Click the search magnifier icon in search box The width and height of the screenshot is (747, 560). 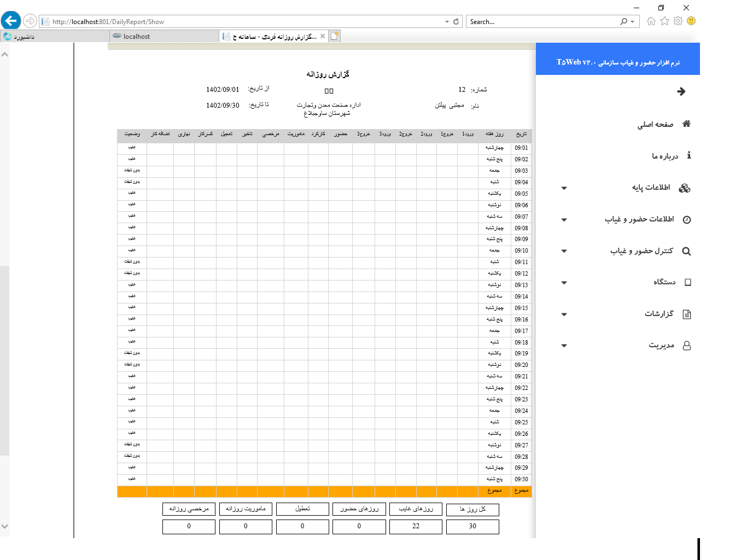623,21
